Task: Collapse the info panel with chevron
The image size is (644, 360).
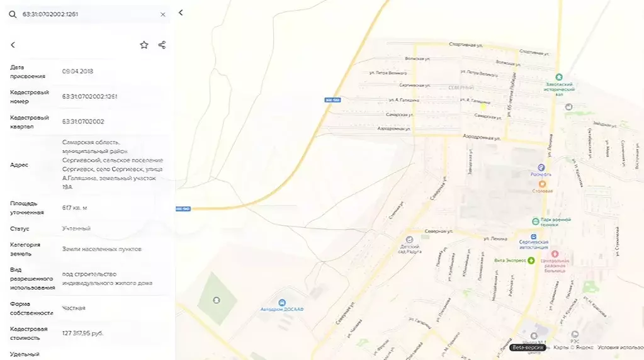Action: pos(181,13)
